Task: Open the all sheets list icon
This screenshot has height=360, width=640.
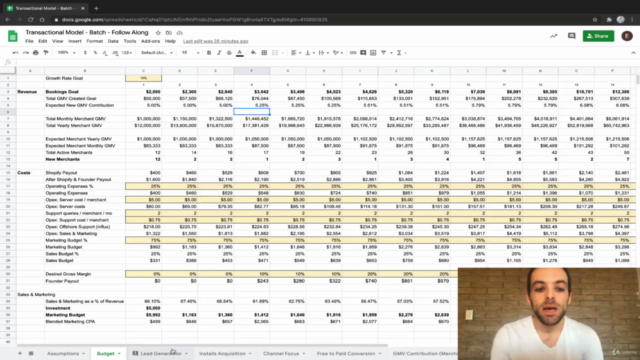Action: pos(31,353)
